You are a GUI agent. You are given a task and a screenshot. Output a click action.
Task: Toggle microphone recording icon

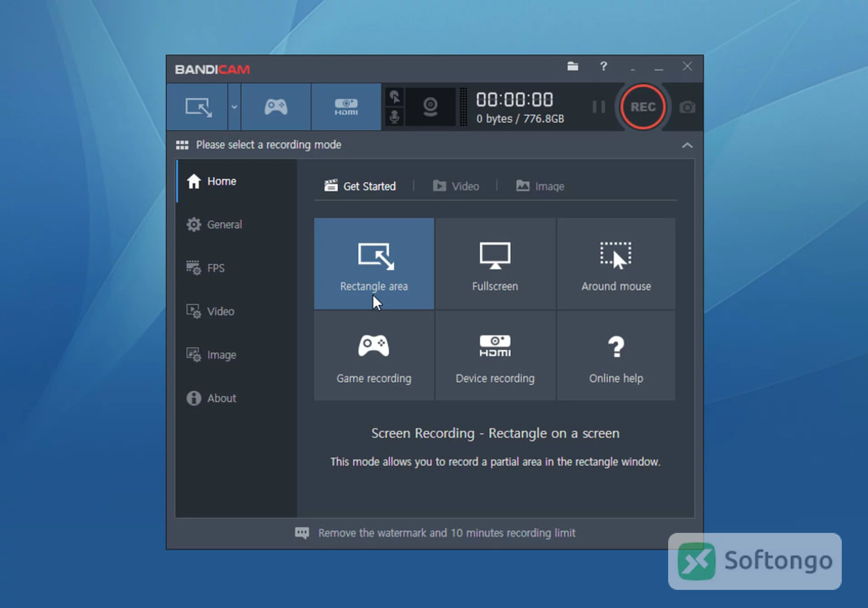click(x=395, y=117)
